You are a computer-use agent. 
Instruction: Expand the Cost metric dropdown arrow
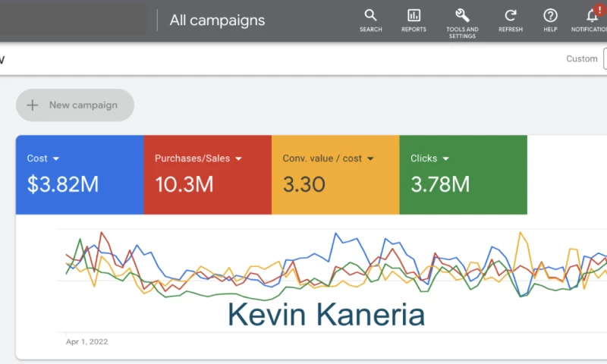[x=56, y=159]
